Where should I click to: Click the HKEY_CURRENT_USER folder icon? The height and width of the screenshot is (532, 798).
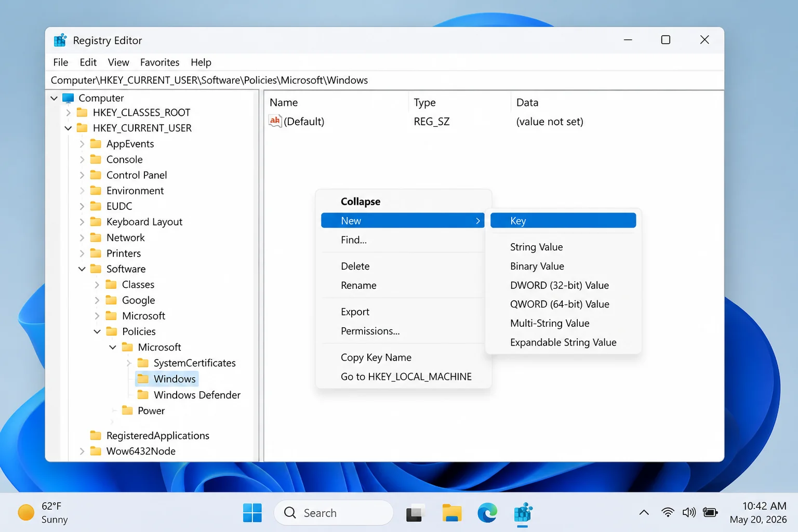[x=82, y=128]
